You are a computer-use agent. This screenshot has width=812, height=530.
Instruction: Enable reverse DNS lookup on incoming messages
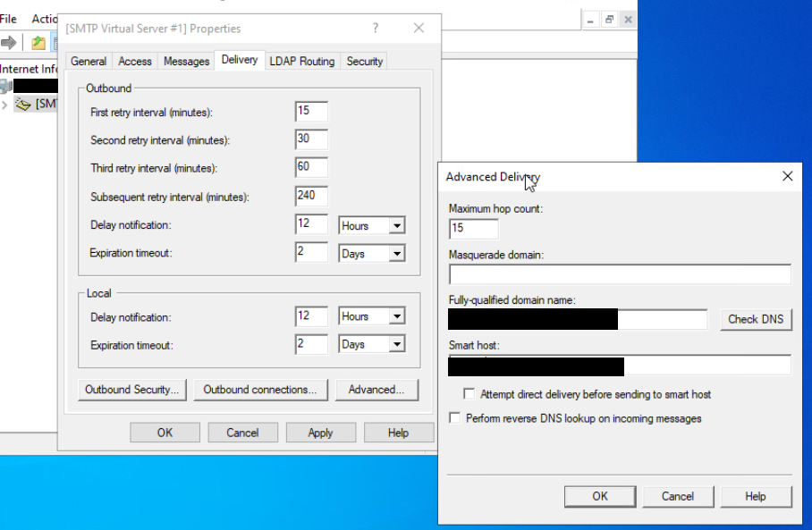(454, 418)
